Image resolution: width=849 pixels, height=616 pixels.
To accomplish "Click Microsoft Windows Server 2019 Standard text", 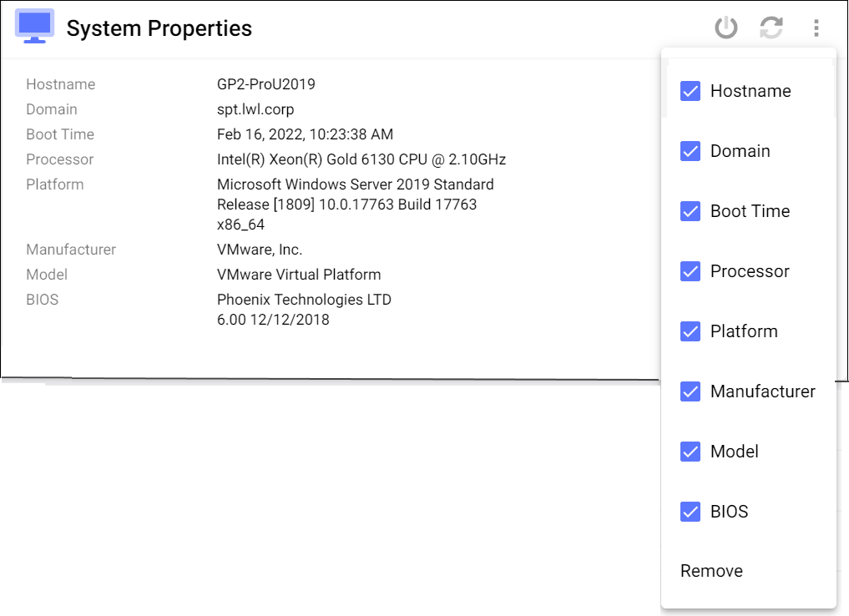I will click(355, 184).
